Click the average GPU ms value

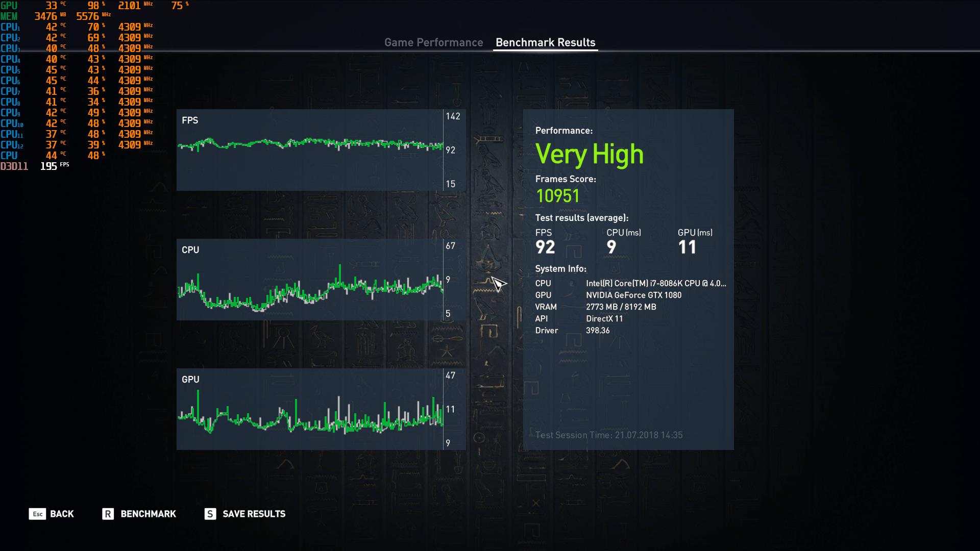click(x=687, y=247)
